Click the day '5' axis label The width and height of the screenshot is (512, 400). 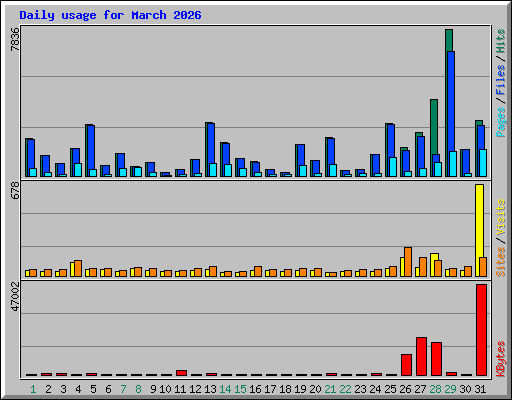pyautogui.click(x=93, y=389)
